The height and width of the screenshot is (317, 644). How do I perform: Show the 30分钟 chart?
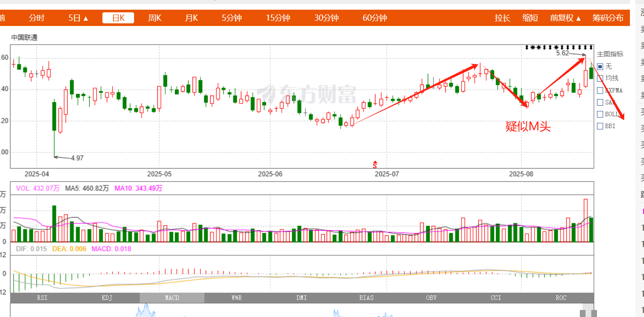[x=326, y=18]
